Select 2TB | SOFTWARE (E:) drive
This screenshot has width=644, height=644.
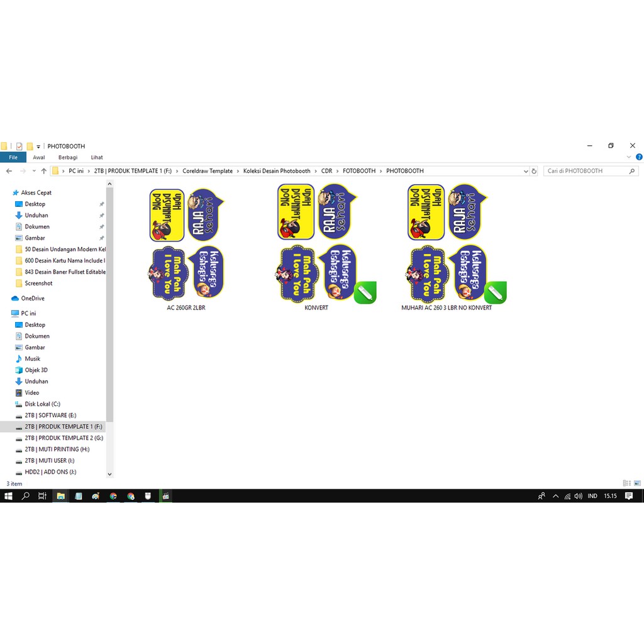(x=45, y=415)
